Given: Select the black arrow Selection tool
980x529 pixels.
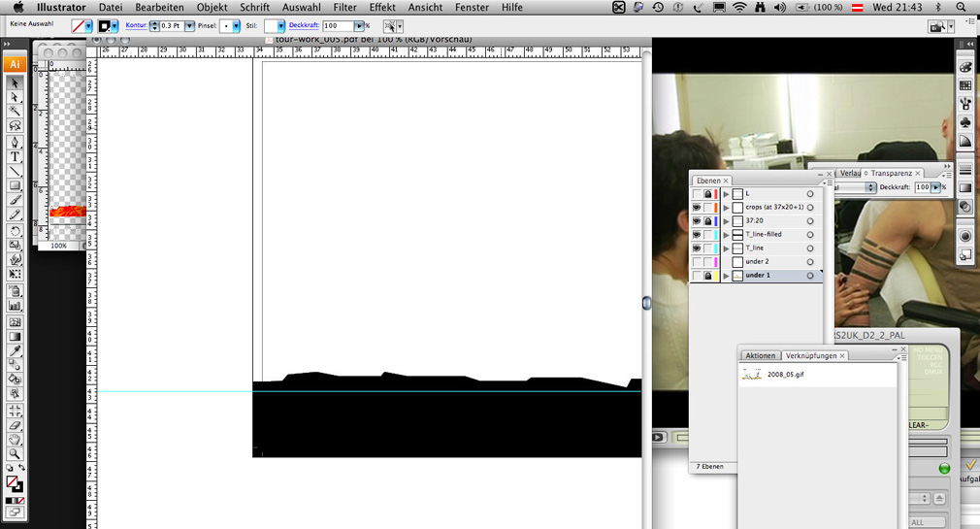Looking at the screenshot, I should tap(15, 83).
